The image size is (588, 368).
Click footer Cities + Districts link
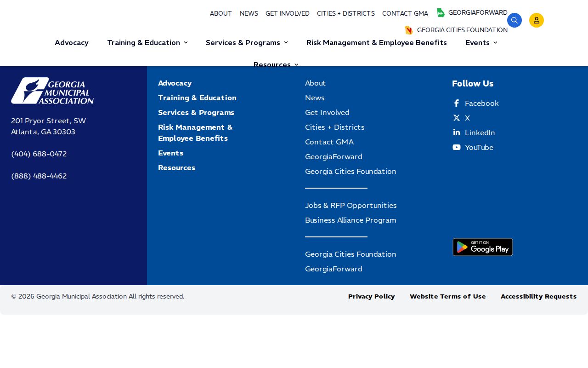pos(335,127)
